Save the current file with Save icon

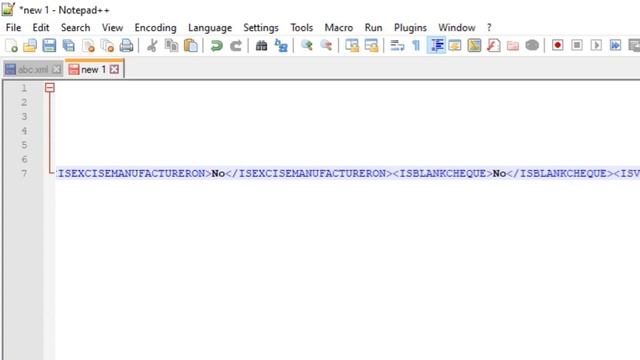[x=49, y=45]
